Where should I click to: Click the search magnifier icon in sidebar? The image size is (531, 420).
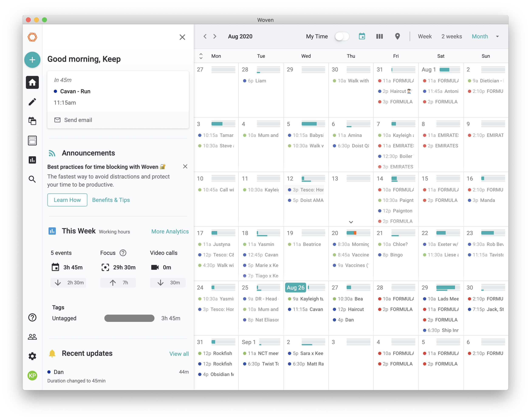coord(32,179)
